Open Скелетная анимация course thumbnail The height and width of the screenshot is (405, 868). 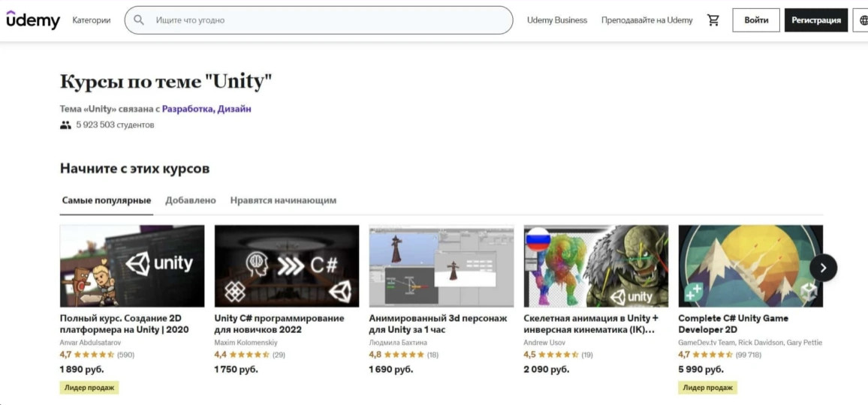point(596,265)
